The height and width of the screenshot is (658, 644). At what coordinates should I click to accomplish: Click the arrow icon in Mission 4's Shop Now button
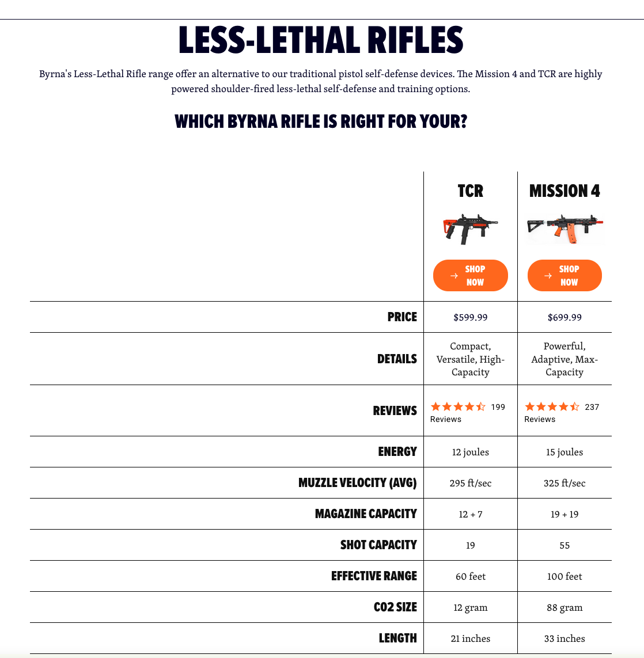coord(548,276)
